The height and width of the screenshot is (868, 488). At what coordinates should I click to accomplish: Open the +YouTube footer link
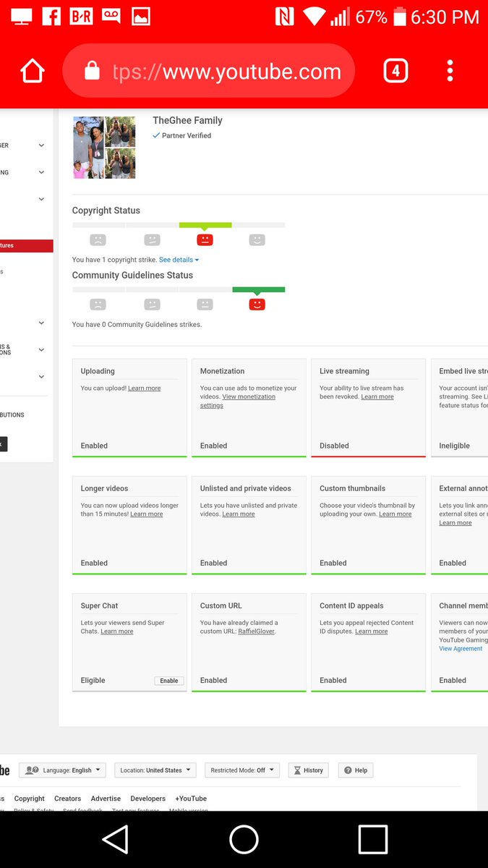click(191, 799)
